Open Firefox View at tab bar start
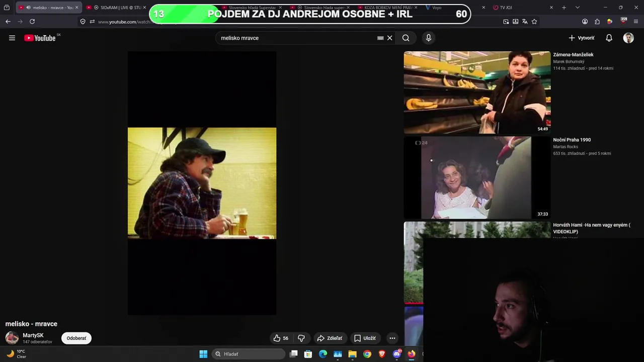Image resolution: width=644 pixels, height=362 pixels. (7, 8)
